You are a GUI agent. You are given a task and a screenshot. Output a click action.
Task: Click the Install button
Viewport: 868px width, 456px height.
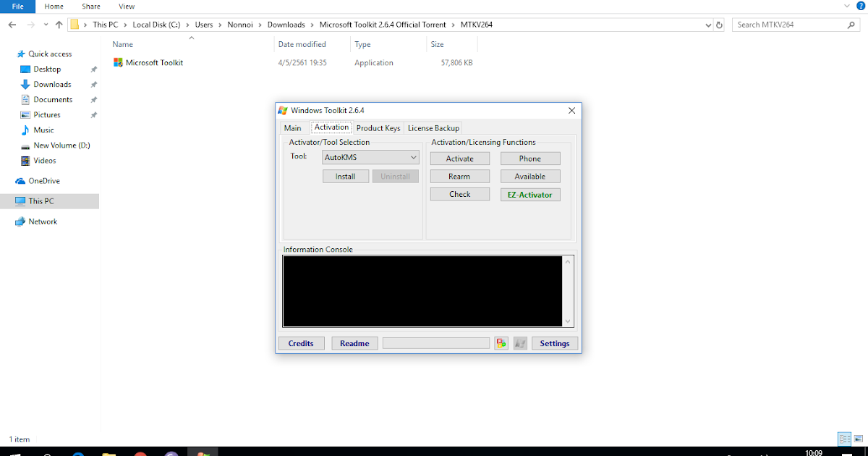click(346, 176)
